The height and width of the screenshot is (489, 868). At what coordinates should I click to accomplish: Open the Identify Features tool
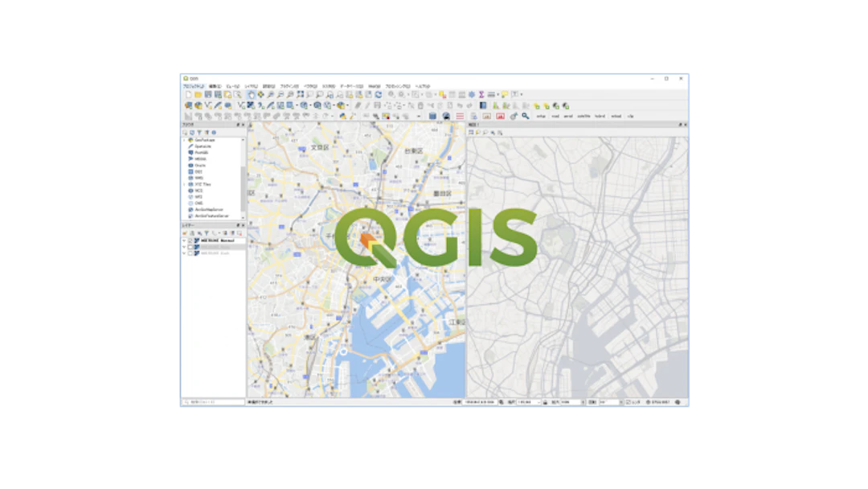(390, 95)
